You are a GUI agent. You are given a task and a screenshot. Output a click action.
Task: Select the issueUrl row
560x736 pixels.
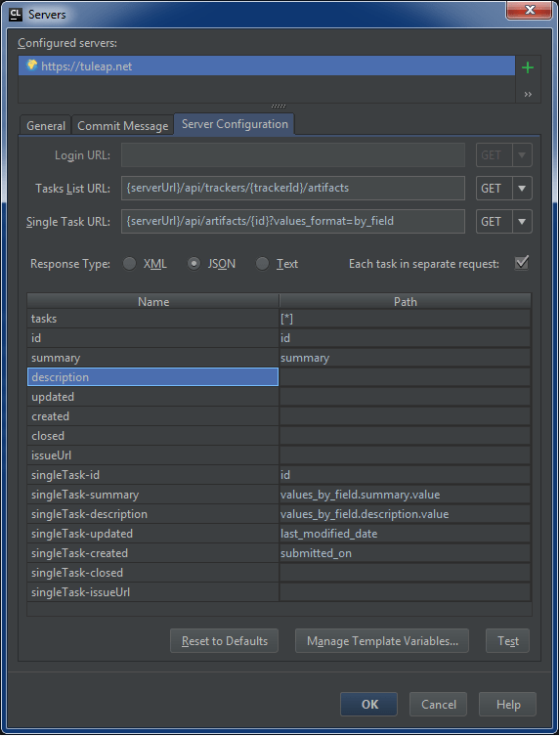pyautogui.click(x=280, y=455)
